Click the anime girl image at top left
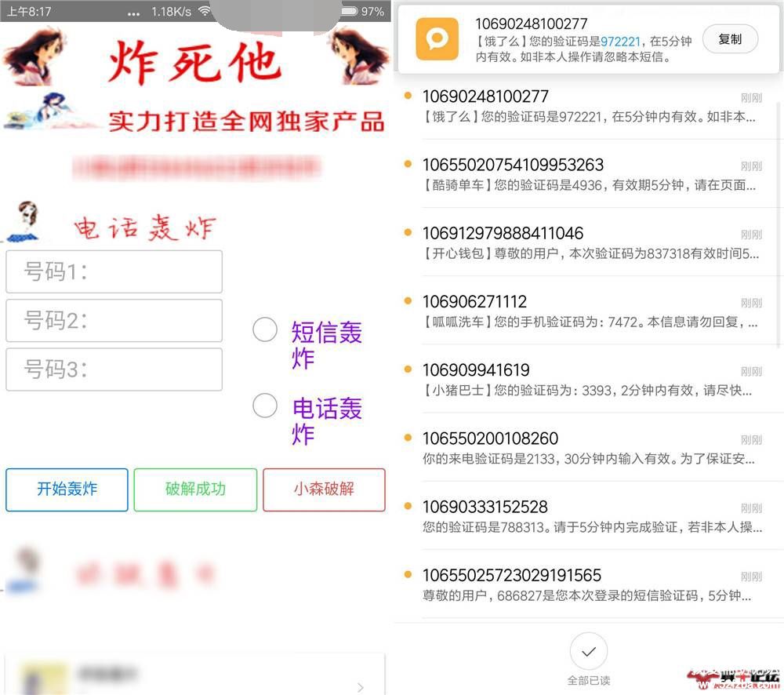Viewport: 784px width, 695px height. (x=34, y=56)
